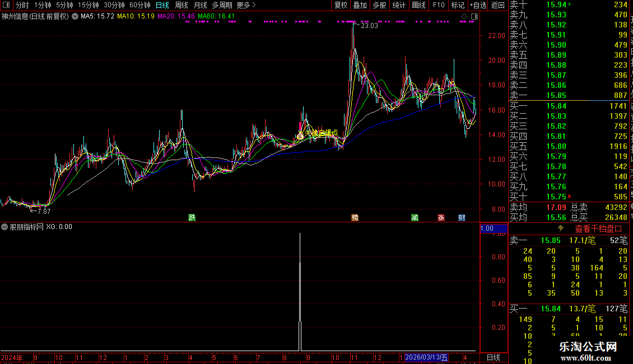Toggle 复权 price adjustment
This screenshot has height=364, width=633.
click(341, 5)
